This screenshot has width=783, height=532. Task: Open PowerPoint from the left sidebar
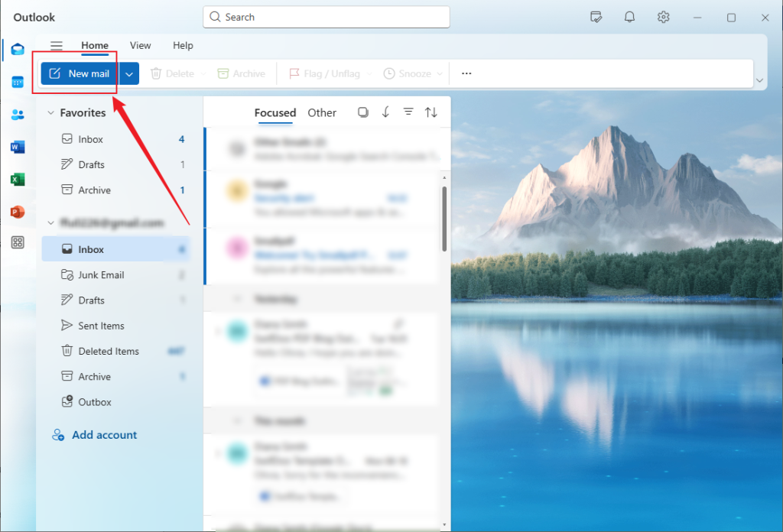point(17,212)
